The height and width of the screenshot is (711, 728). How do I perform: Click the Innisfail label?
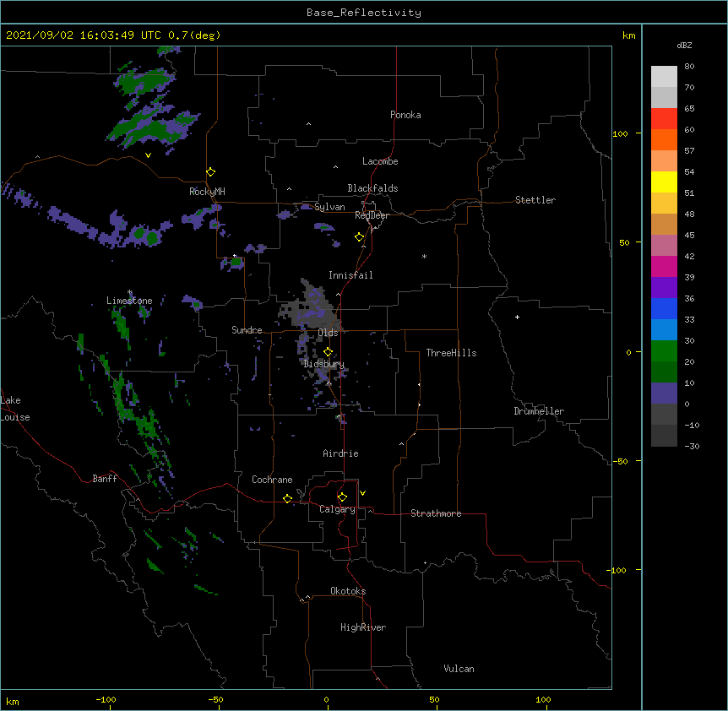pos(350,275)
